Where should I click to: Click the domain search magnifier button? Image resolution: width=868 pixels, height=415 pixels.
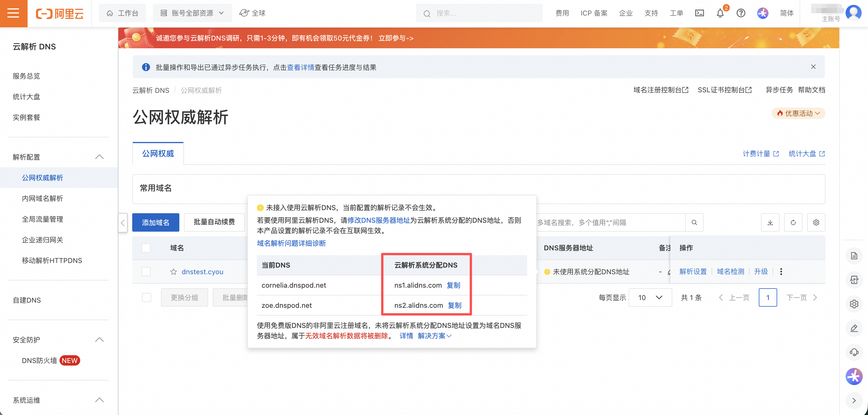[694, 222]
